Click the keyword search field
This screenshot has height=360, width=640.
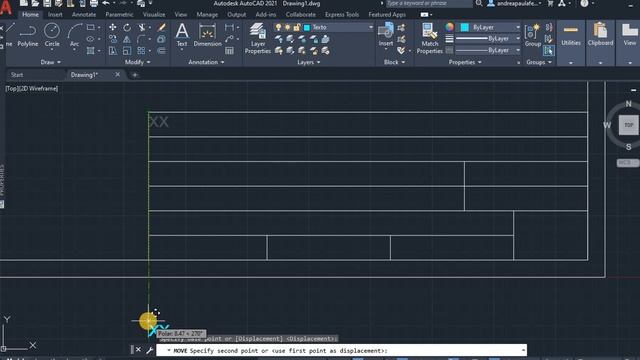(429, 3)
